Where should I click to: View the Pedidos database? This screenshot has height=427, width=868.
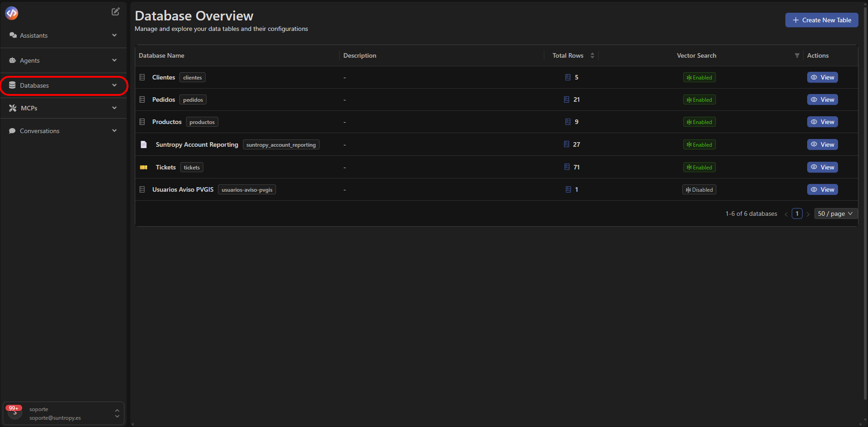[x=822, y=99]
